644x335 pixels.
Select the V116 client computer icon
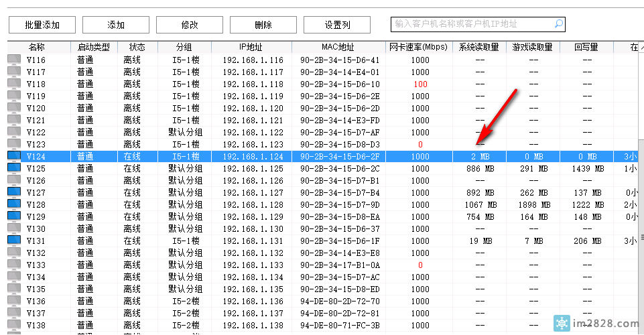(14, 60)
